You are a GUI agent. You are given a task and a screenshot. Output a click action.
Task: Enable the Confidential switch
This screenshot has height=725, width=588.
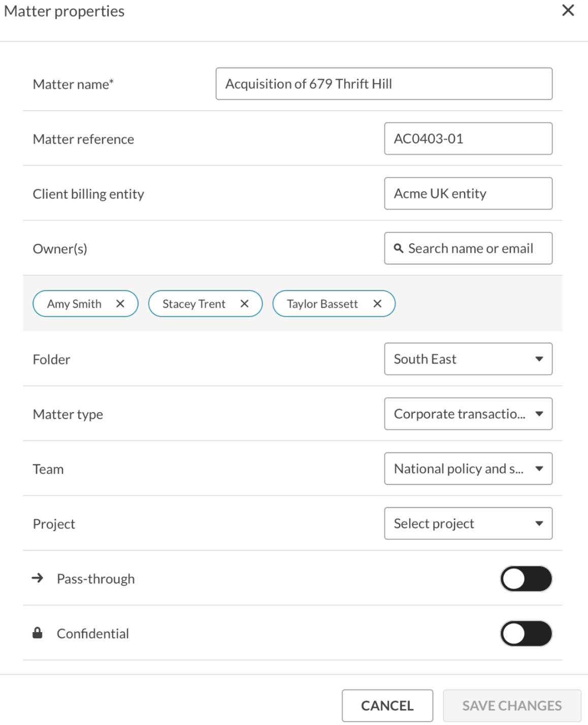click(x=526, y=634)
